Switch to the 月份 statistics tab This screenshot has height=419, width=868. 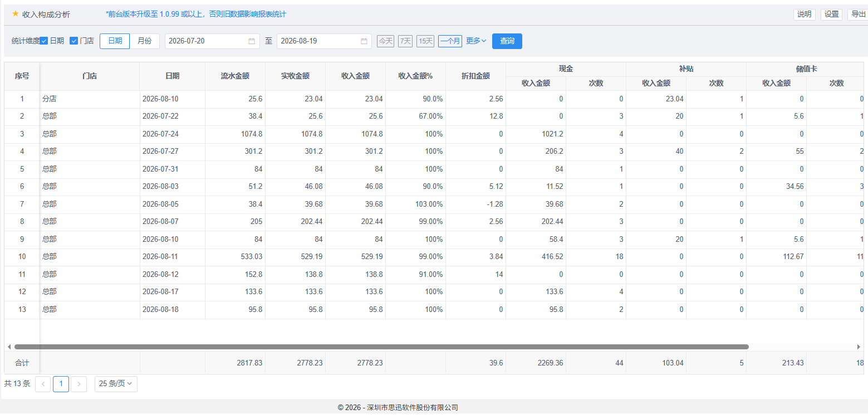click(145, 41)
